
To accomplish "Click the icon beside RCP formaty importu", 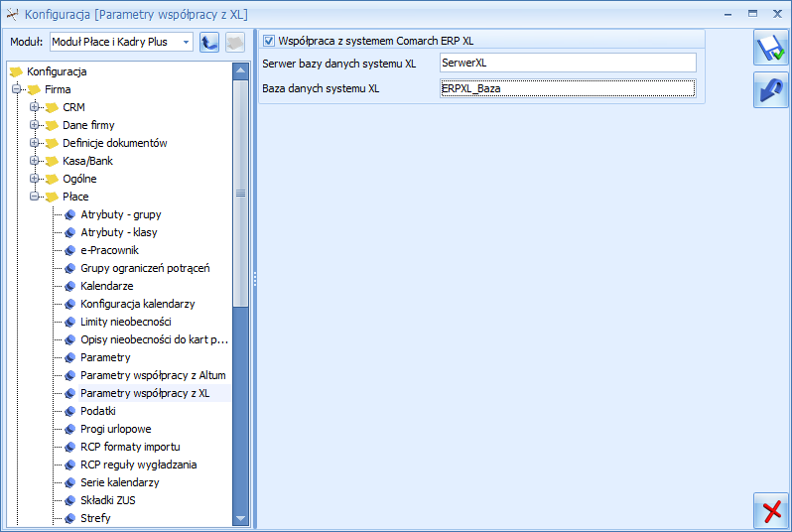I will click(x=70, y=447).
